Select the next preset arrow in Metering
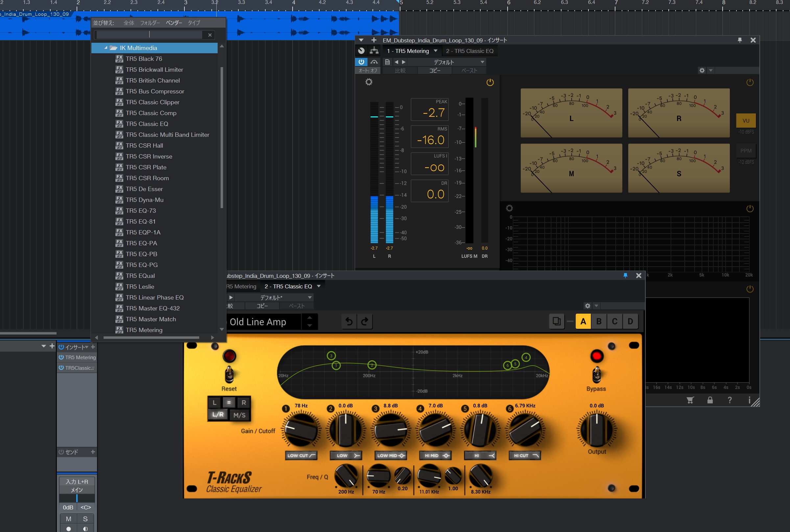 pyautogui.click(x=404, y=62)
